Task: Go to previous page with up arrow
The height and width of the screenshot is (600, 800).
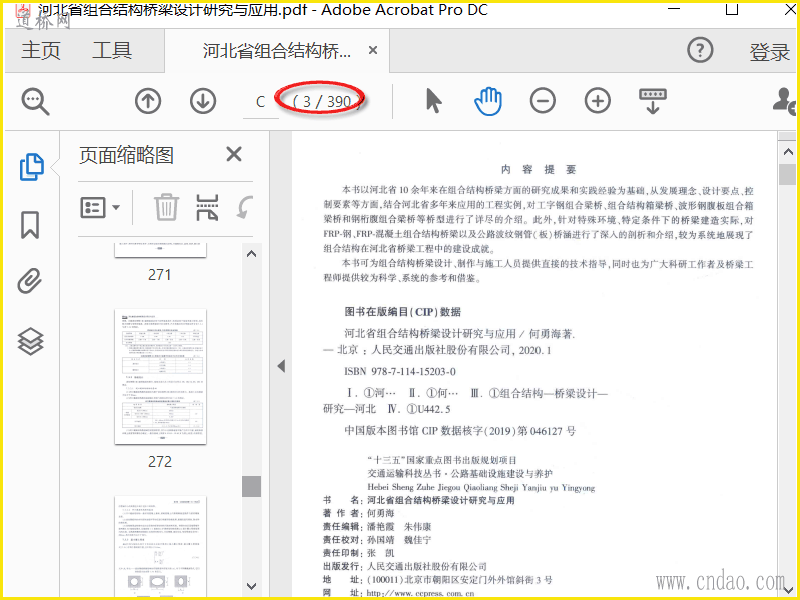Action: coord(148,101)
